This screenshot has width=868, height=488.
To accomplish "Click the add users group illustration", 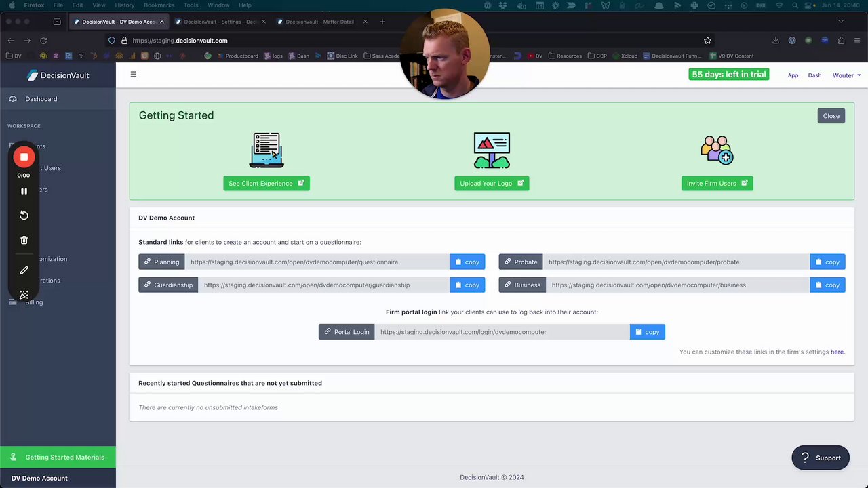I will pyautogui.click(x=717, y=150).
